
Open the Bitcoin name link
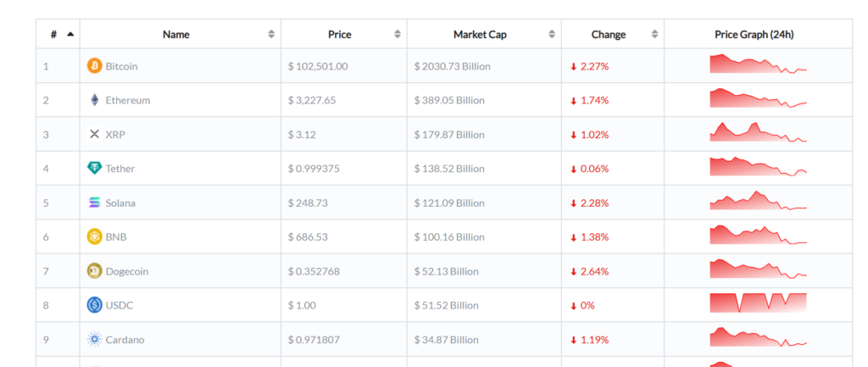(x=122, y=66)
